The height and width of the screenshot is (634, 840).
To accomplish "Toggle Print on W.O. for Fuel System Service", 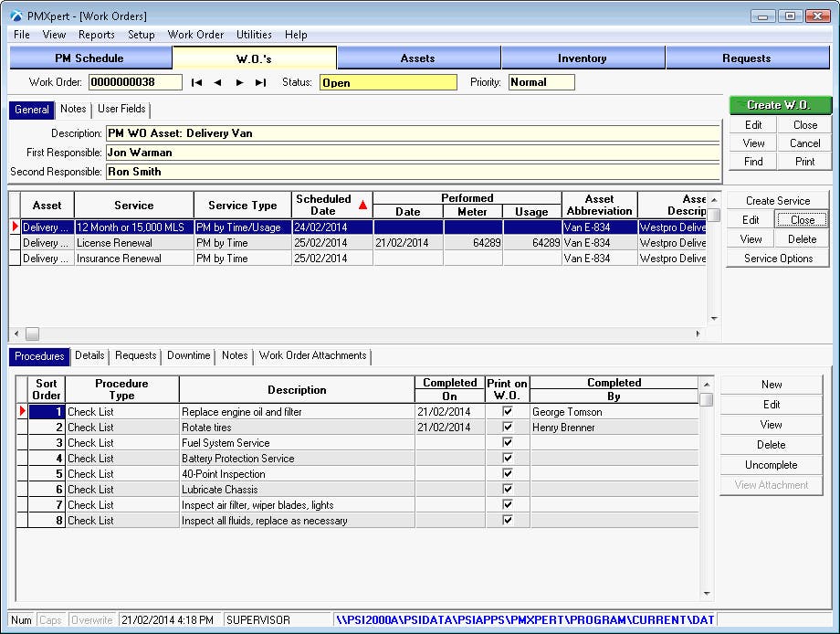I will click(x=508, y=442).
